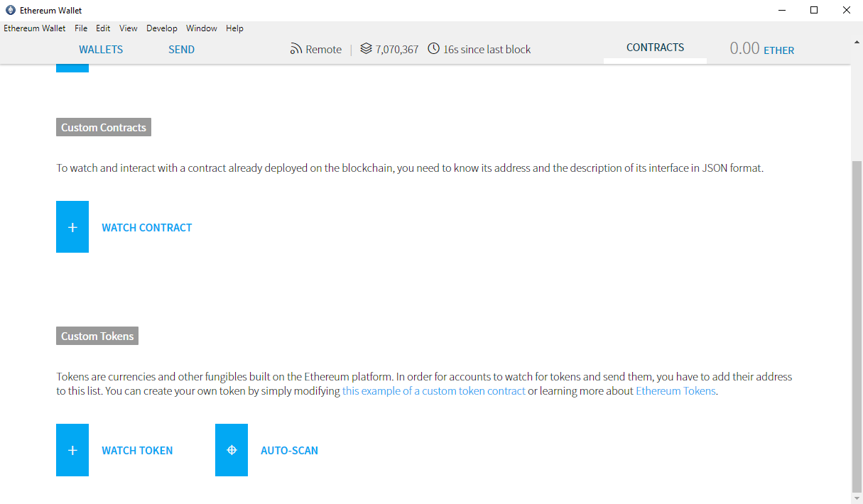The image size is (863, 504).
Task: Select the Contracts tab
Action: click(655, 48)
